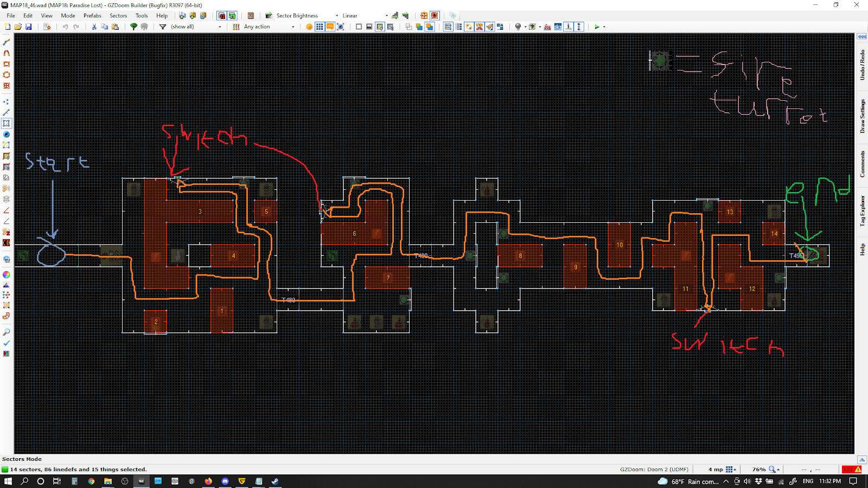Image resolution: width=868 pixels, height=488 pixels.
Task: Click the Undo arrow icon
Action: pyautogui.click(x=65, y=27)
